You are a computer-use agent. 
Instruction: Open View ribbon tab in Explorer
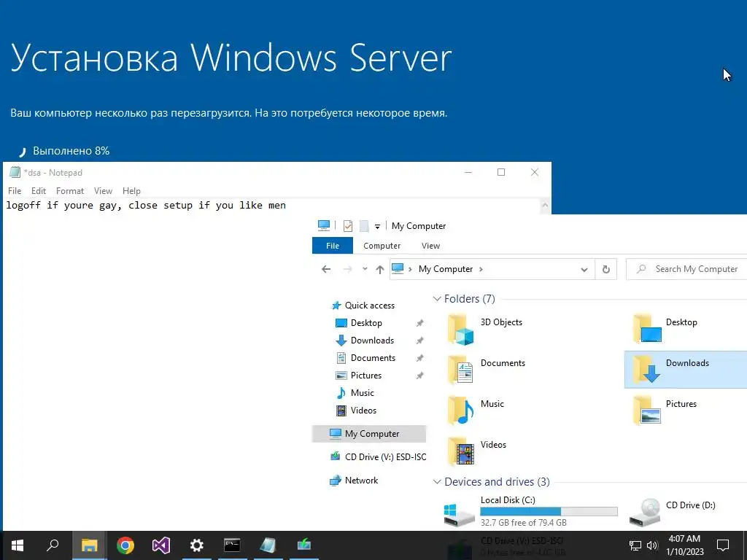tap(430, 246)
